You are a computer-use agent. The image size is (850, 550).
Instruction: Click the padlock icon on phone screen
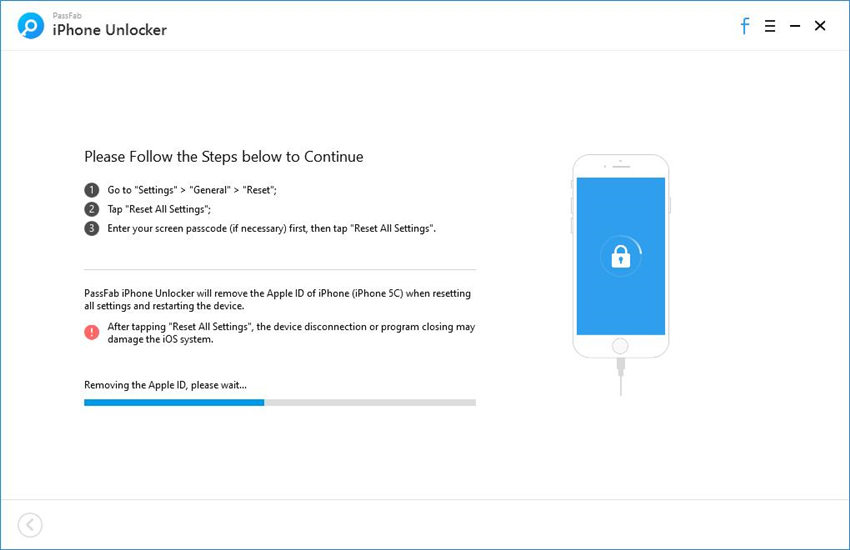[621, 256]
